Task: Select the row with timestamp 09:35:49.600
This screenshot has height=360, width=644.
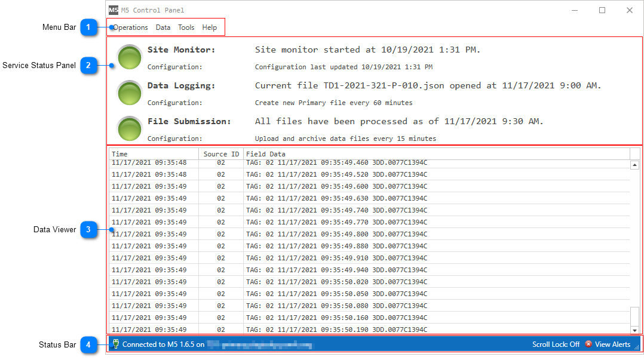Action: (369, 186)
